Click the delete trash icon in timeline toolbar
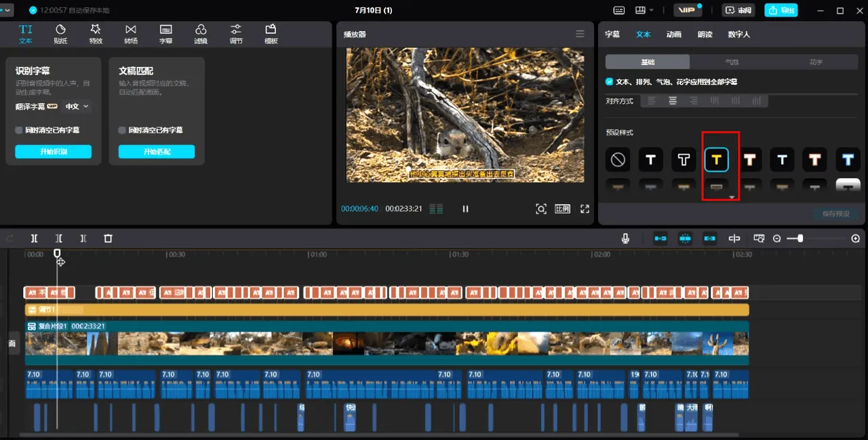 coord(108,239)
